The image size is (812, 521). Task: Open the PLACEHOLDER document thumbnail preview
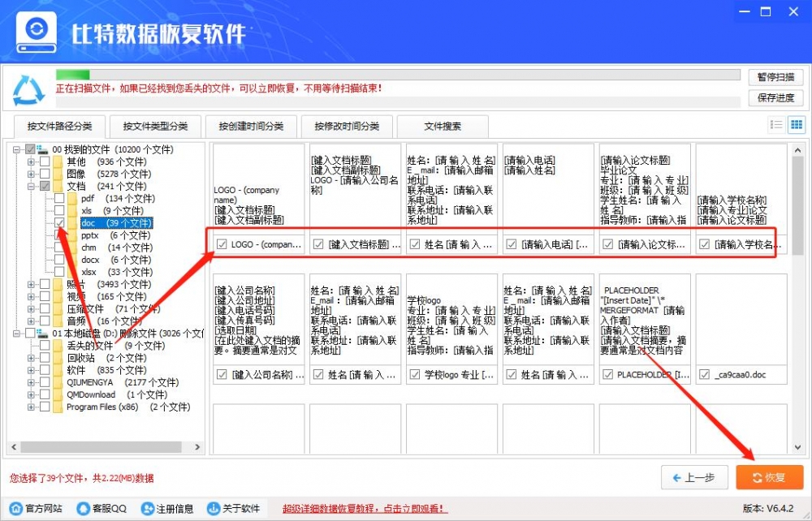645,320
